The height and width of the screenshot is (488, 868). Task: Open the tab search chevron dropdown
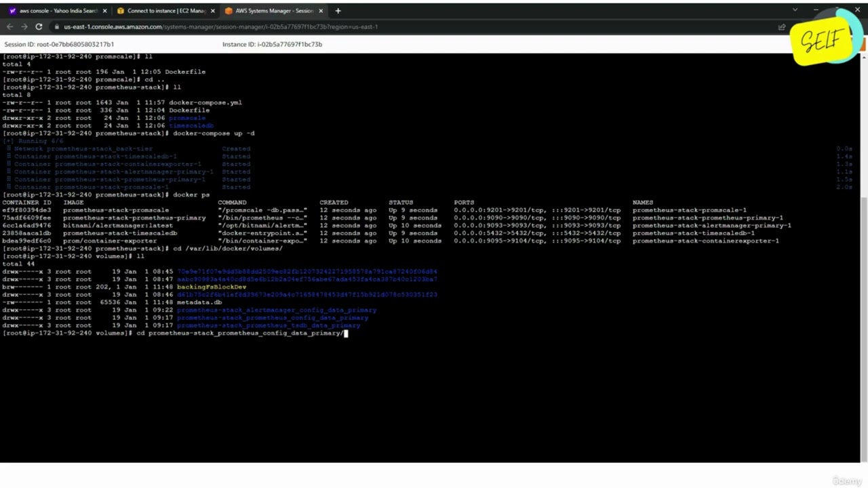point(795,10)
